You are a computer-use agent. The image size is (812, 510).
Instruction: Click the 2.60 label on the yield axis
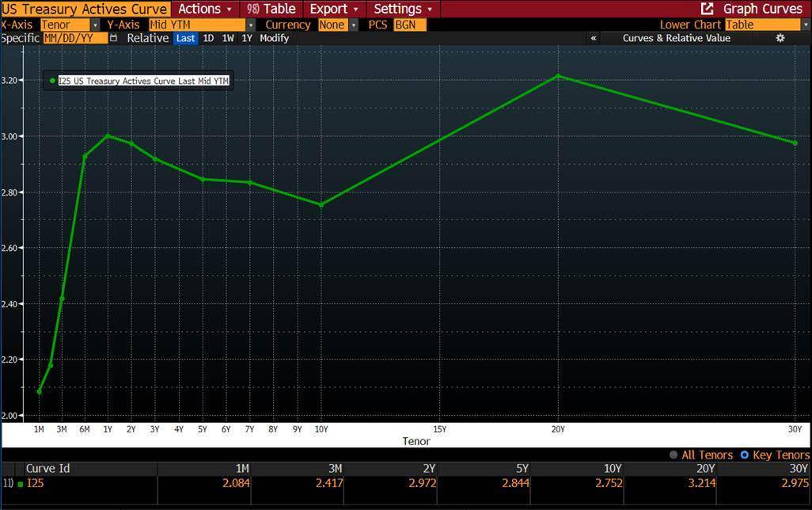[x=9, y=248]
